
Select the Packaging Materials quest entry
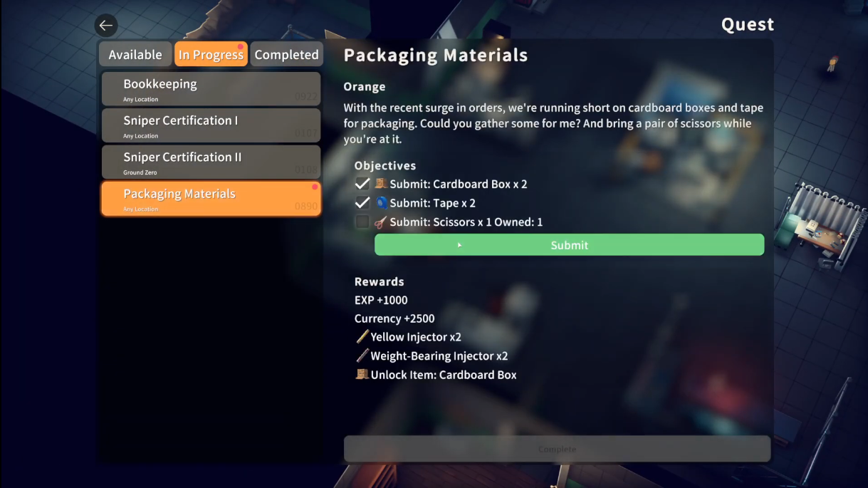click(x=211, y=199)
